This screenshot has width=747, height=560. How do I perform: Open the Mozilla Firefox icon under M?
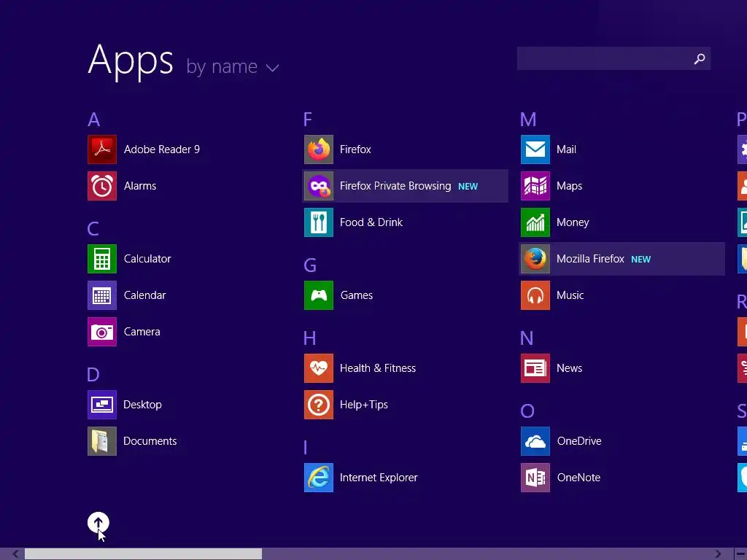point(535,259)
